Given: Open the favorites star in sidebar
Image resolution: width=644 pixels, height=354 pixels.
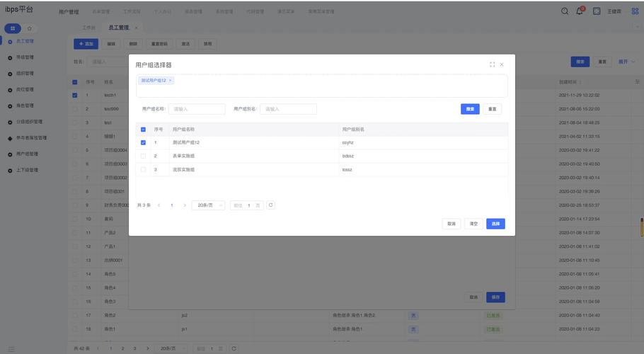Looking at the screenshot, I should [30, 28].
